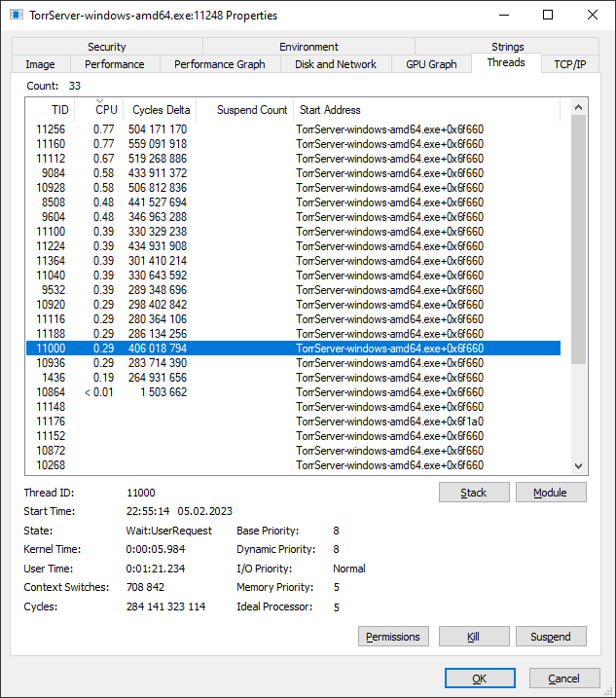This screenshot has height=698, width=616.
Task: Select thread row with TID 11152
Action: click(293, 436)
